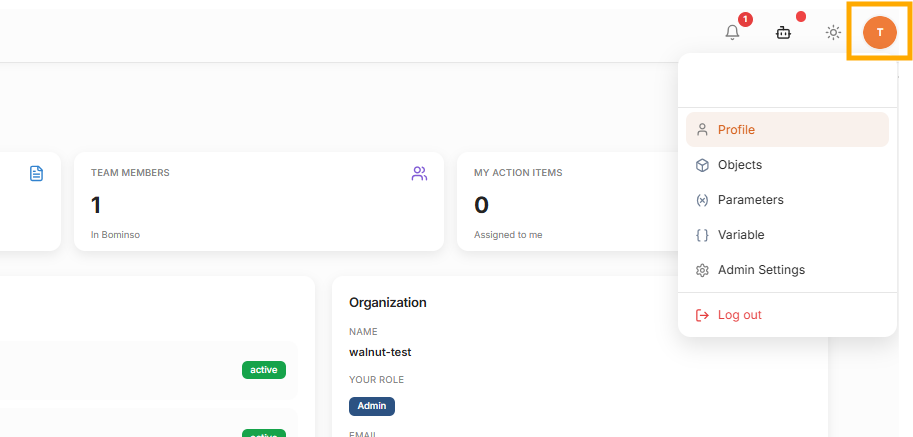The width and height of the screenshot is (913, 437).
Task: Select Profile in the user menu
Action: point(736,130)
